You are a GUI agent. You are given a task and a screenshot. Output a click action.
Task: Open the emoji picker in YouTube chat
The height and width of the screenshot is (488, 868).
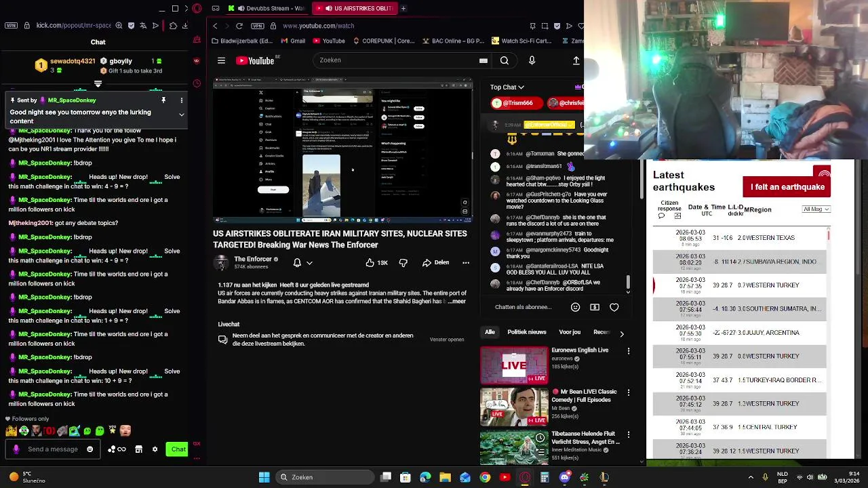pos(575,307)
